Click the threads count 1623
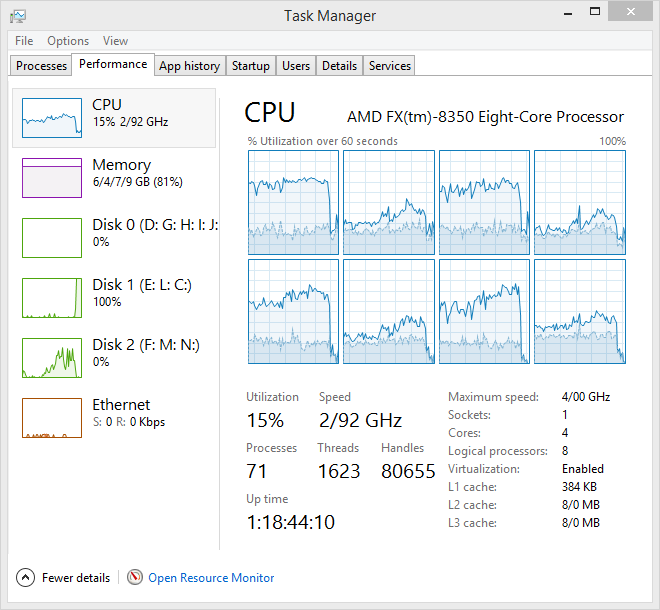Viewport: 660px width, 610px height. click(339, 471)
